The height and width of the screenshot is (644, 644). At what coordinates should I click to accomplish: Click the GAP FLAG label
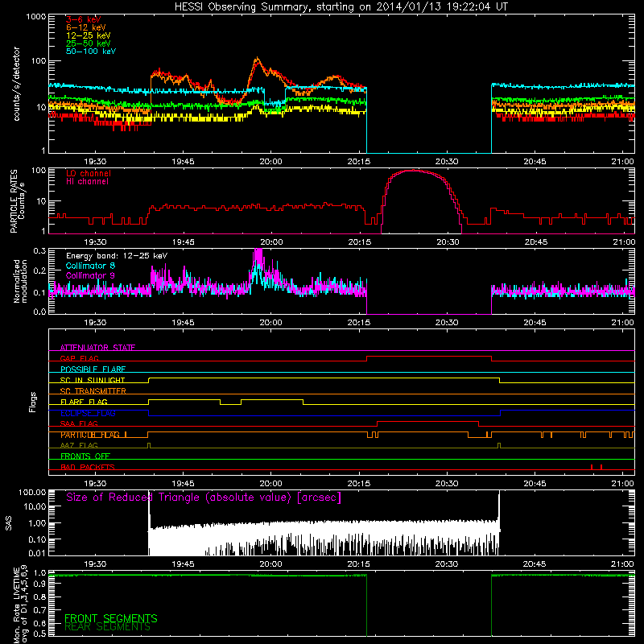tap(79, 358)
